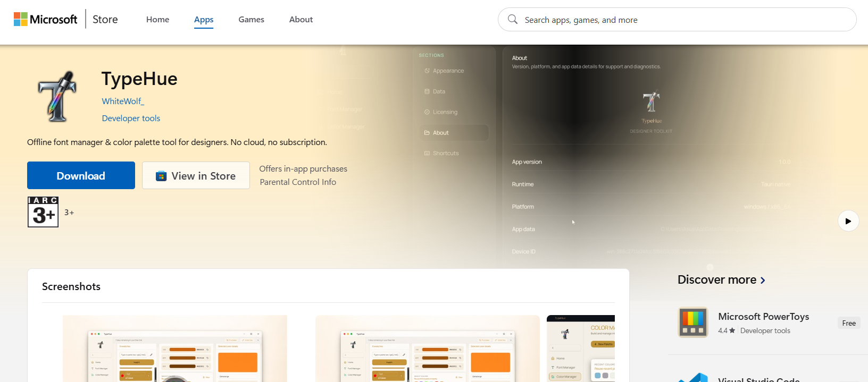Open the About tab in header
Screen dimensions: 868x382
[301, 19]
